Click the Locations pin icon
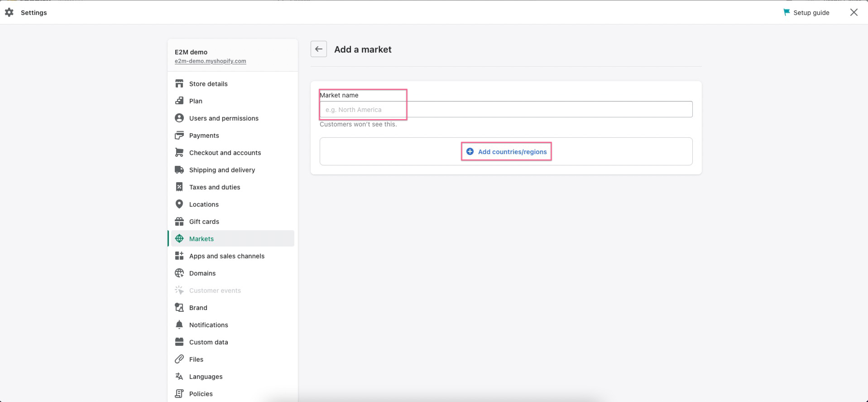Screen dimensions: 868x402 pos(179,204)
